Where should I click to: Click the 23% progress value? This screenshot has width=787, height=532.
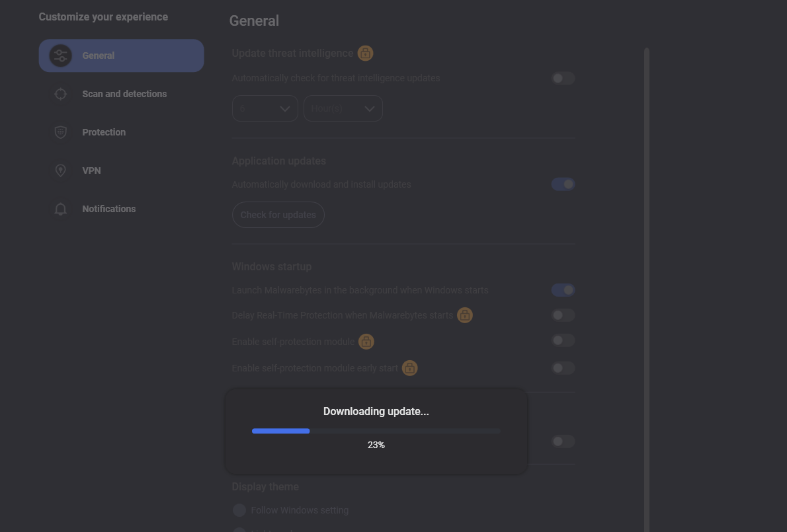coord(376,445)
